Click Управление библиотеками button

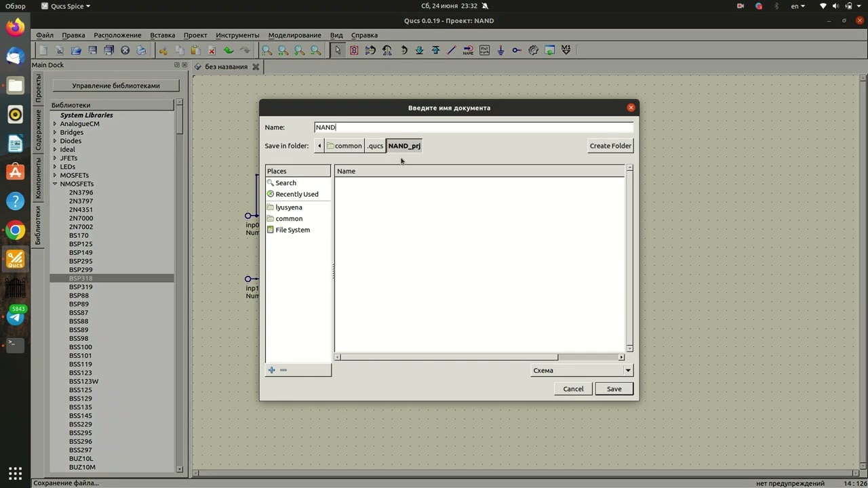(116, 85)
